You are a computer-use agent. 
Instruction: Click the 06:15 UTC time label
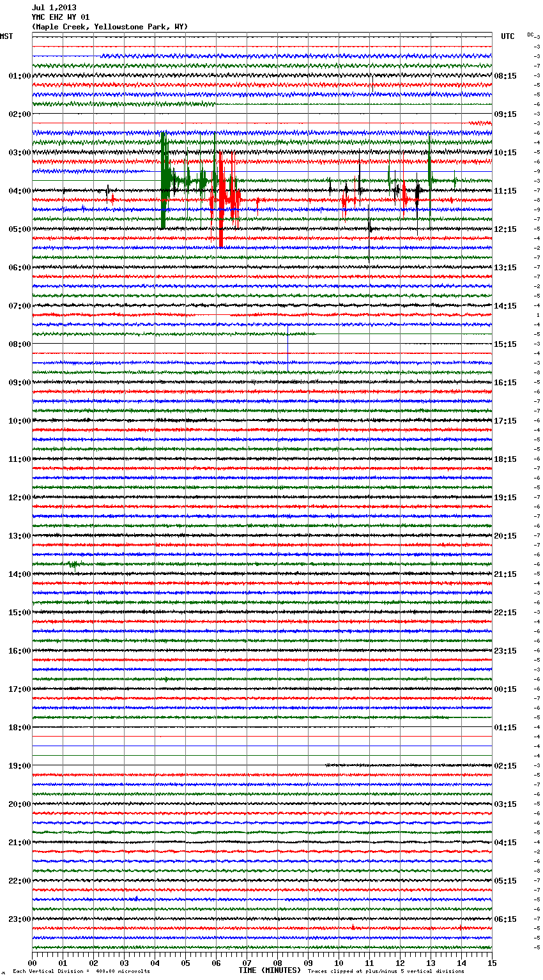point(505,919)
